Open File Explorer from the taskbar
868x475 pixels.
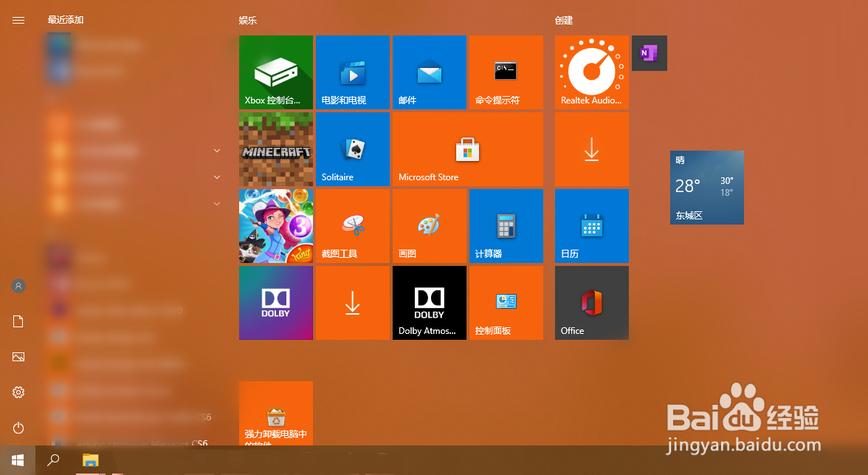coord(90,460)
